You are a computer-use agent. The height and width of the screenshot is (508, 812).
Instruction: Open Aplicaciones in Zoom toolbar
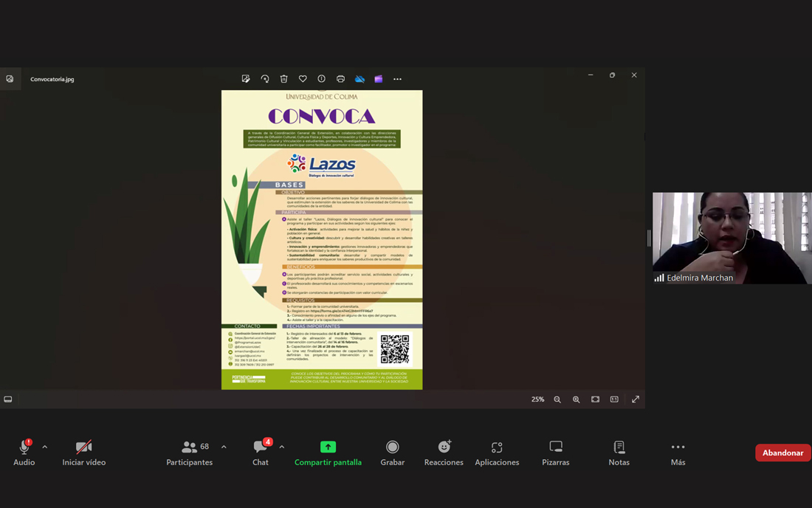[x=497, y=452]
